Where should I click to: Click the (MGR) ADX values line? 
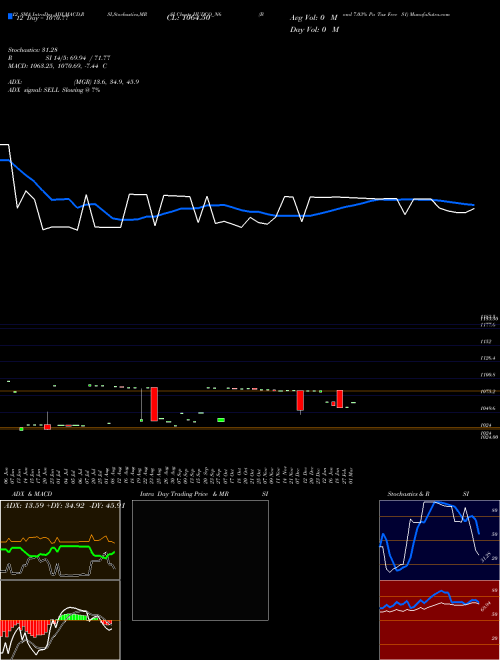coord(74,82)
